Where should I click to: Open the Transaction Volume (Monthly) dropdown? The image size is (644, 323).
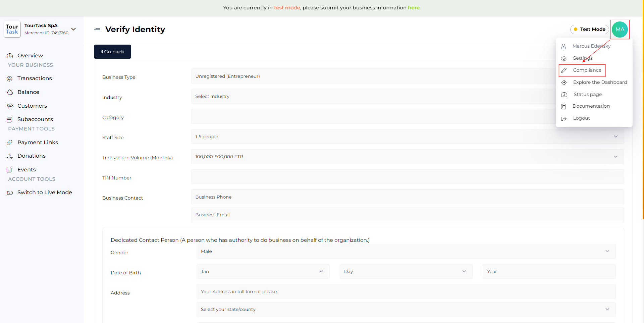[x=407, y=157]
